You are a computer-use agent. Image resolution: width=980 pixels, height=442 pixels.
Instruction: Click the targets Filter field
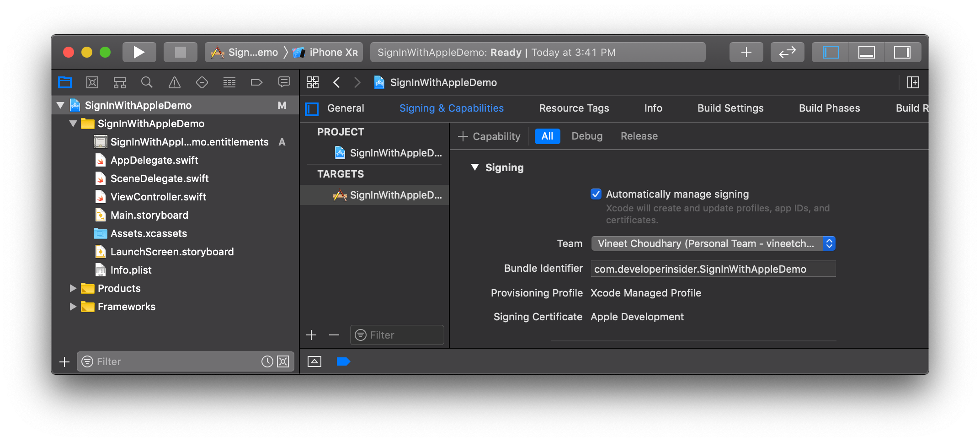pyautogui.click(x=397, y=335)
